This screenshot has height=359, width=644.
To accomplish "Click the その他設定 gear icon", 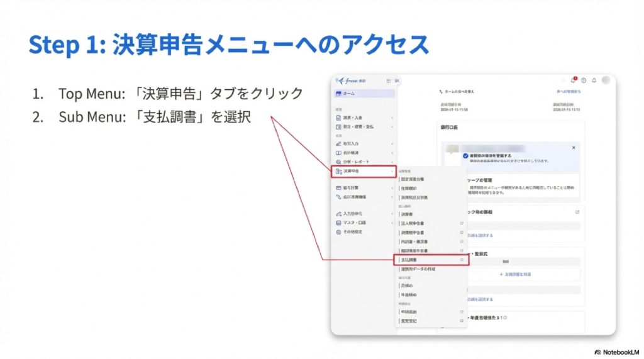I will point(338,231).
